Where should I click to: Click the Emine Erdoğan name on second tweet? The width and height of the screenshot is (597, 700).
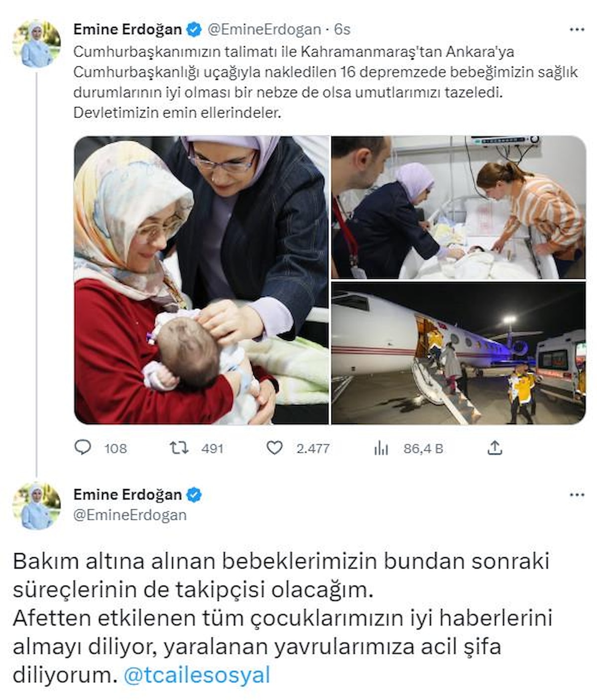coord(127,494)
